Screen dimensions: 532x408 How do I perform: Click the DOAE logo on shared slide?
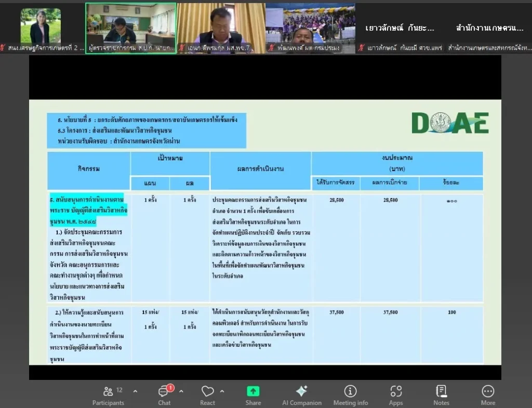[450, 123]
